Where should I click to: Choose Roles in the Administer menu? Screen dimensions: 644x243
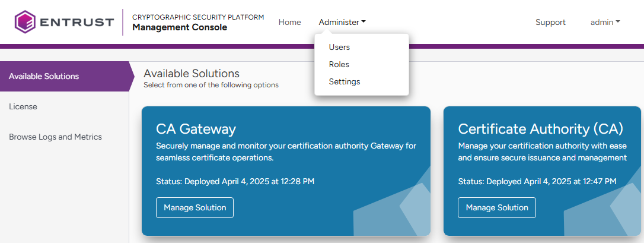coord(339,64)
